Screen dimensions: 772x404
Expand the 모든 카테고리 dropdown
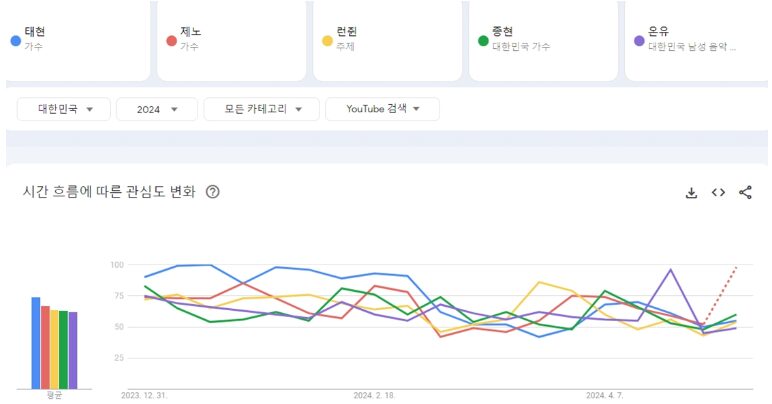(x=261, y=109)
